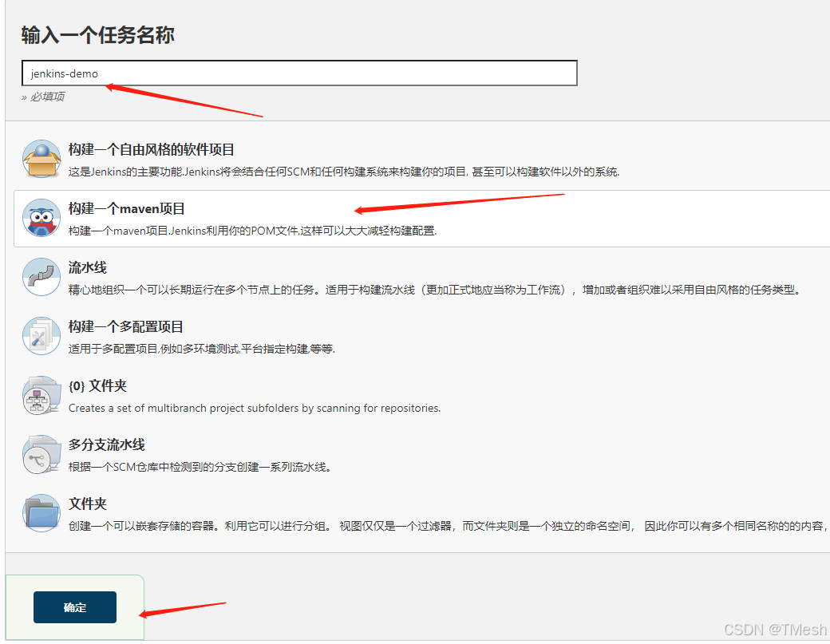Click the 输入一个任务名称 heading

tap(98, 35)
